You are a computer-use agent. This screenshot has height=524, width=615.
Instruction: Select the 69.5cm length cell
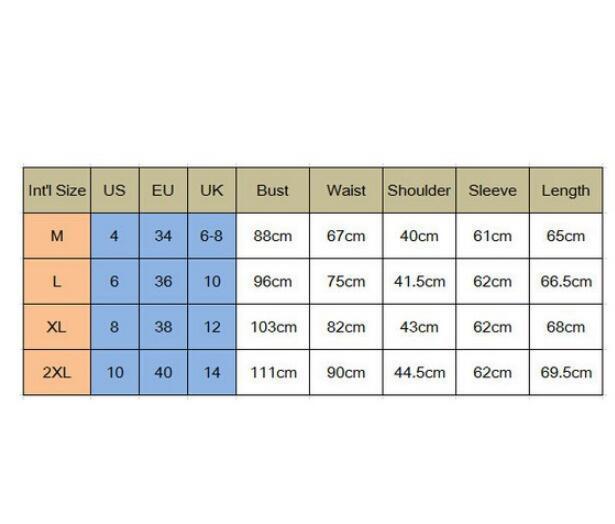(566, 372)
